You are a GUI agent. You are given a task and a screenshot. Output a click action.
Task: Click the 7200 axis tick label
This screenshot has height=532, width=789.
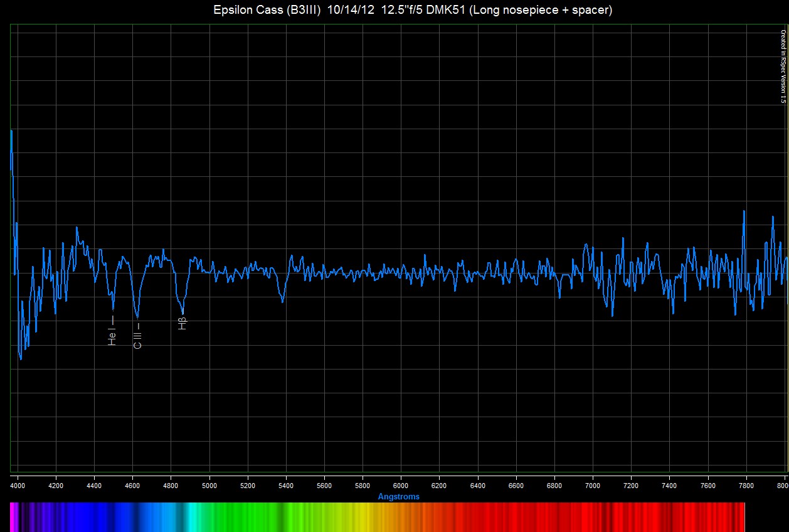click(x=631, y=486)
